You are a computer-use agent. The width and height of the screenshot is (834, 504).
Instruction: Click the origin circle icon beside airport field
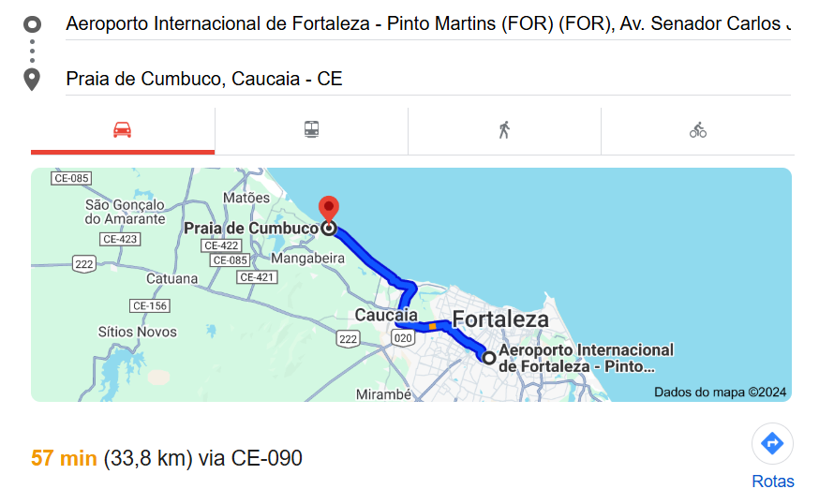[33, 24]
